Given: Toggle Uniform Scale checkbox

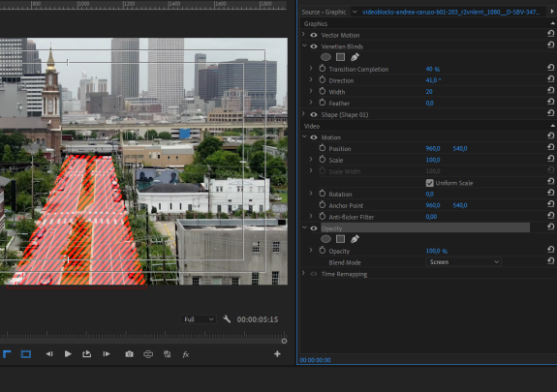Looking at the screenshot, I should (x=429, y=183).
